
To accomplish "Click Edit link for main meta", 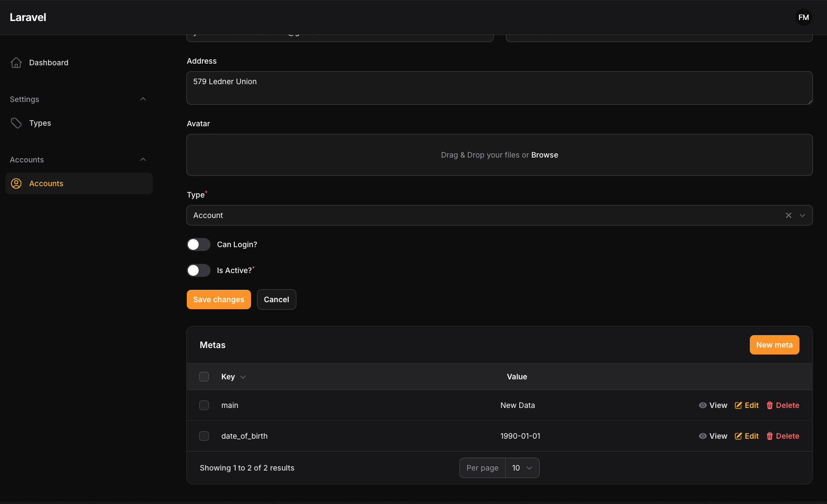I will 747,405.
